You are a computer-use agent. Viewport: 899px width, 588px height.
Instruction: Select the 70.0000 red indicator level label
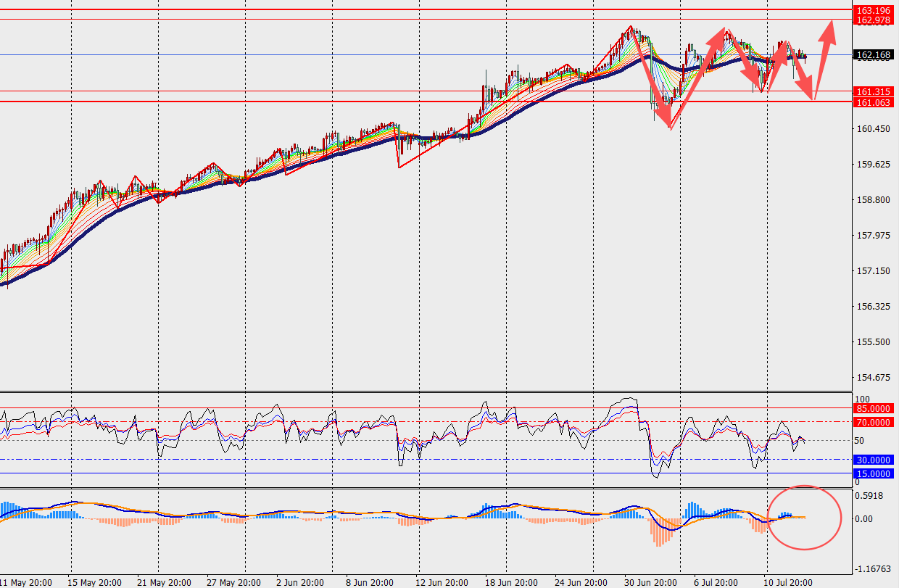coord(873,422)
